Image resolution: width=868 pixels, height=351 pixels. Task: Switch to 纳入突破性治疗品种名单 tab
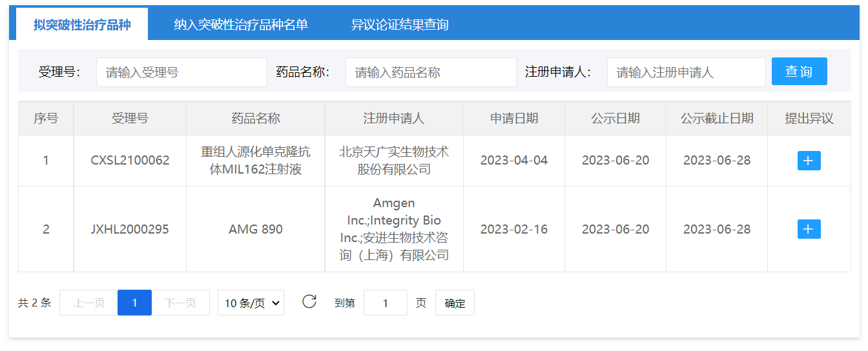pyautogui.click(x=241, y=25)
